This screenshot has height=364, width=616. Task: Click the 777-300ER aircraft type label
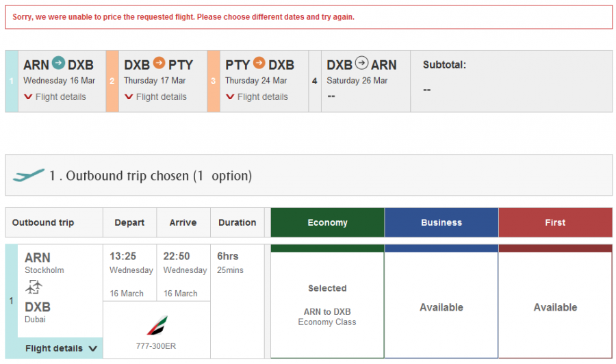tap(156, 346)
